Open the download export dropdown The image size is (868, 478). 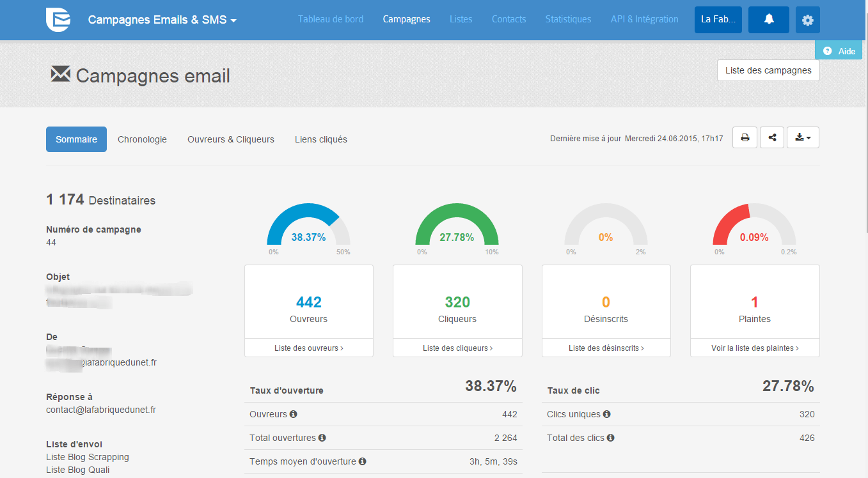click(802, 137)
